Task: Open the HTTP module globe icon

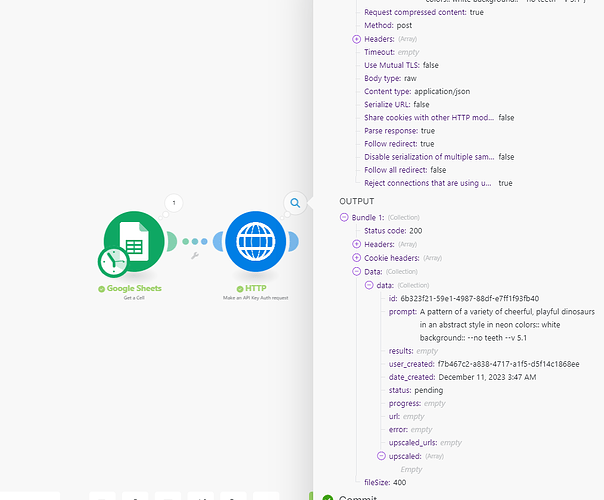Action: [256, 241]
